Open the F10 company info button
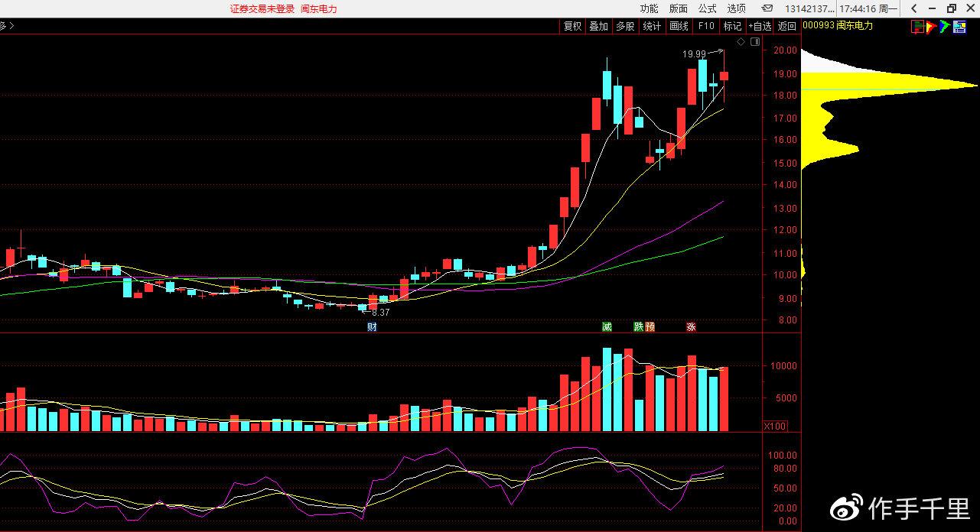Viewport: 980px width, 532px height. [x=705, y=26]
